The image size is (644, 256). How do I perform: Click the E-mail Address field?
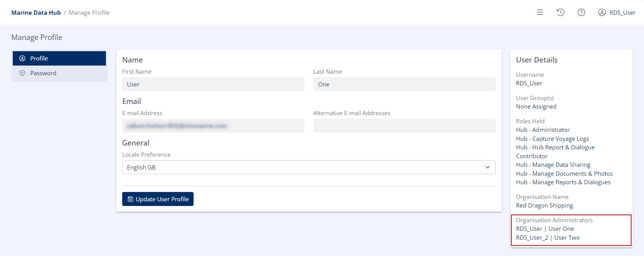click(x=213, y=126)
